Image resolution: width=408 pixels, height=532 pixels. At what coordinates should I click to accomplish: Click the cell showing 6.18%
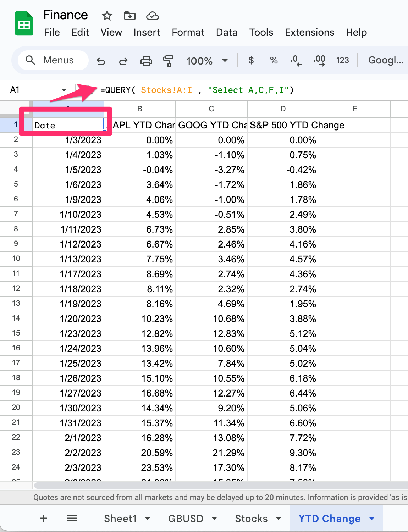(x=283, y=378)
